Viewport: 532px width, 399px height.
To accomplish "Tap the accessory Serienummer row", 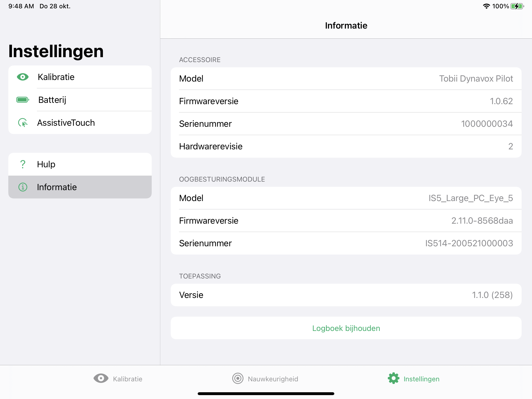I will pyautogui.click(x=346, y=124).
